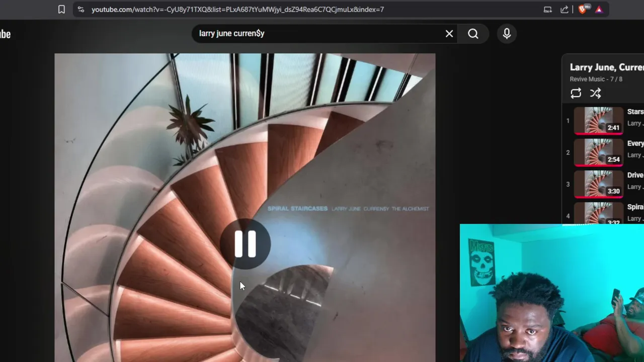The image size is (644, 362).
Task: Run search with the magnifying glass button
Action: 473,34
